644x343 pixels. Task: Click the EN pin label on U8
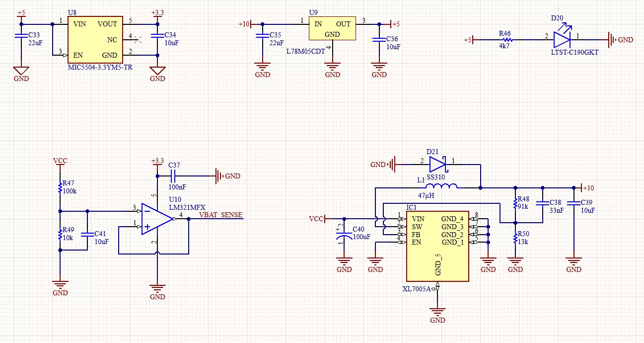(78, 55)
